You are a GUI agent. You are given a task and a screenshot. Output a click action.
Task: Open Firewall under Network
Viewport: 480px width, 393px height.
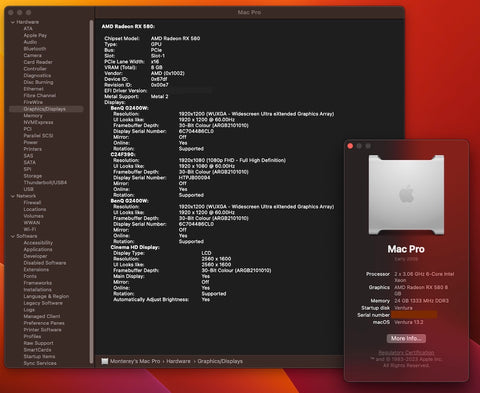tap(32, 203)
